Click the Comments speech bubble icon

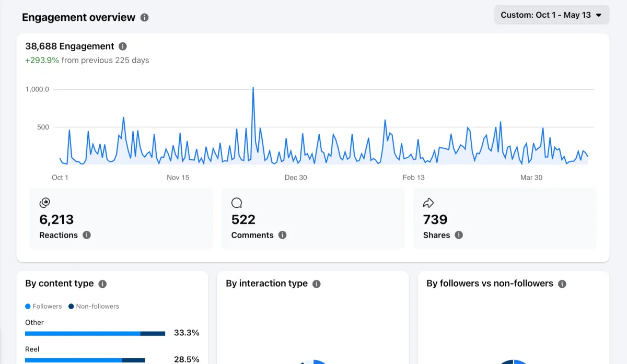pos(237,203)
